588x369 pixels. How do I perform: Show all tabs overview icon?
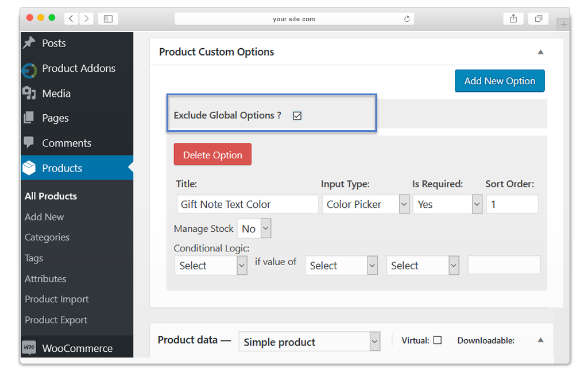539,18
